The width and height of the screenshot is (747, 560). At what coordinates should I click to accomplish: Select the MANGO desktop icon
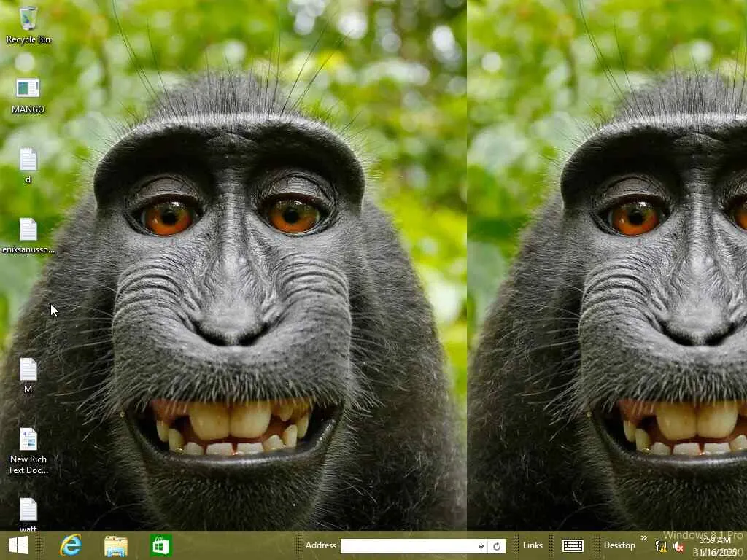(28, 96)
